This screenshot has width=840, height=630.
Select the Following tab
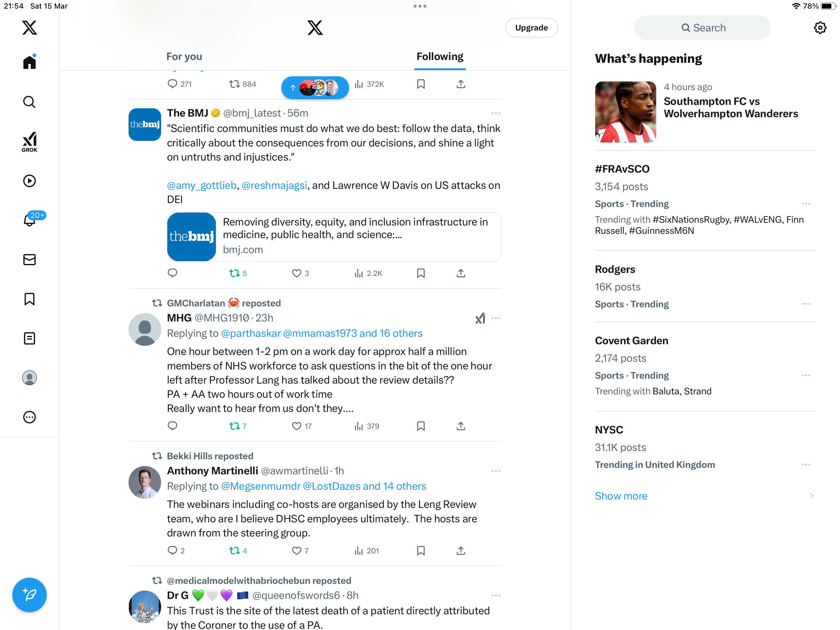point(440,57)
